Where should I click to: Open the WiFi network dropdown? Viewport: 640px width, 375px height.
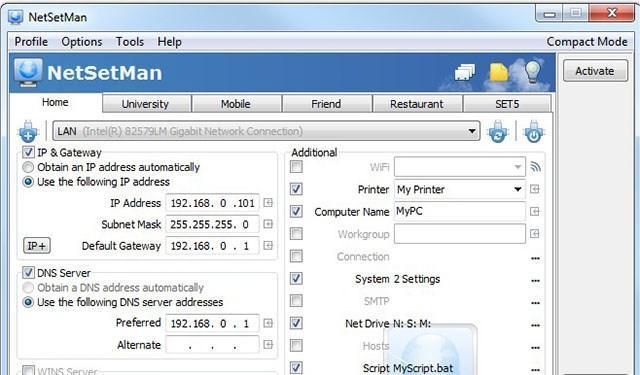[460, 166]
